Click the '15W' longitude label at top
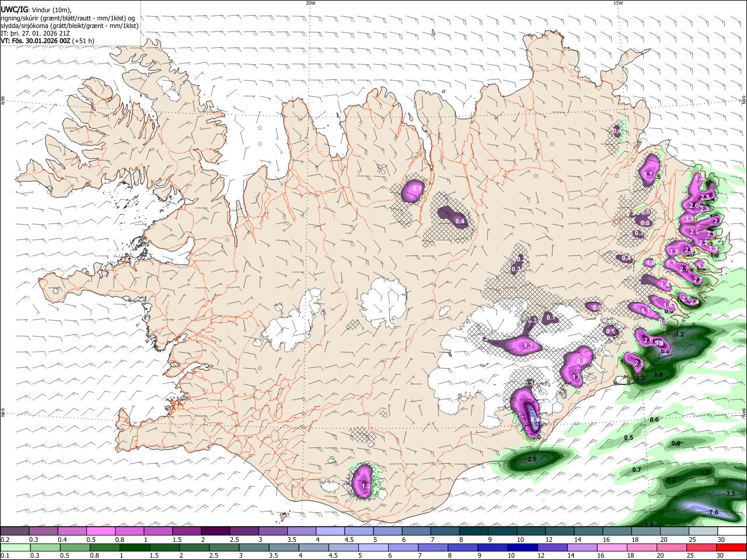The height and width of the screenshot is (560, 747). [618, 3]
